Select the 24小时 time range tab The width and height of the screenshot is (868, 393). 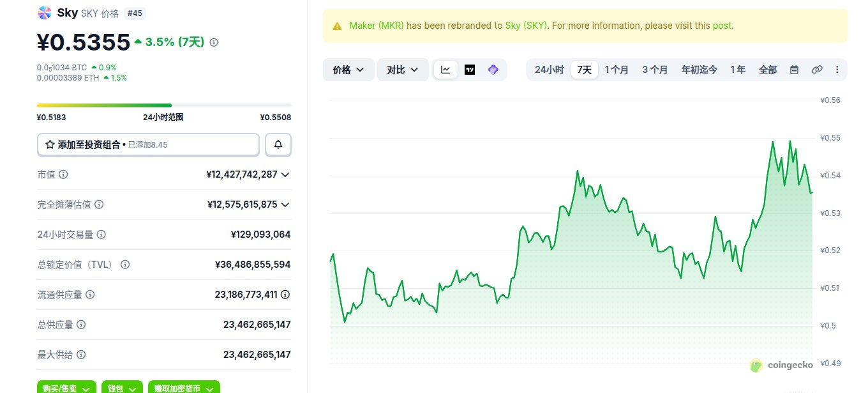549,70
